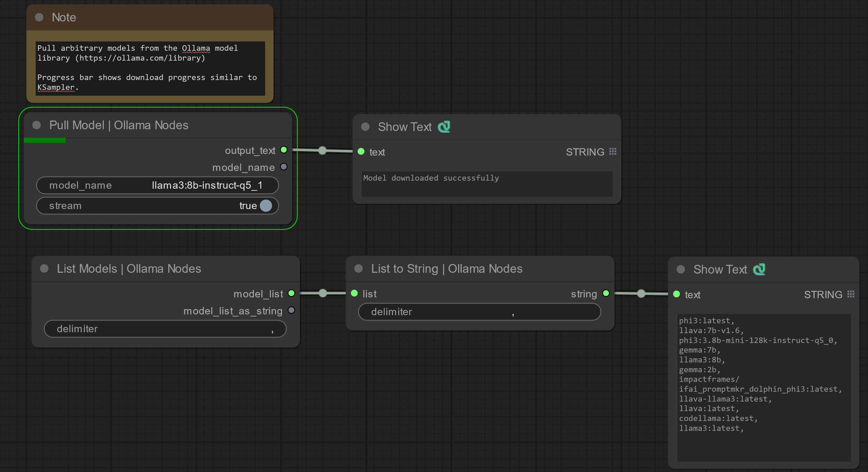Click the green progress bar on Pull Model
The height and width of the screenshot is (472, 868).
(x=45, y=140)
